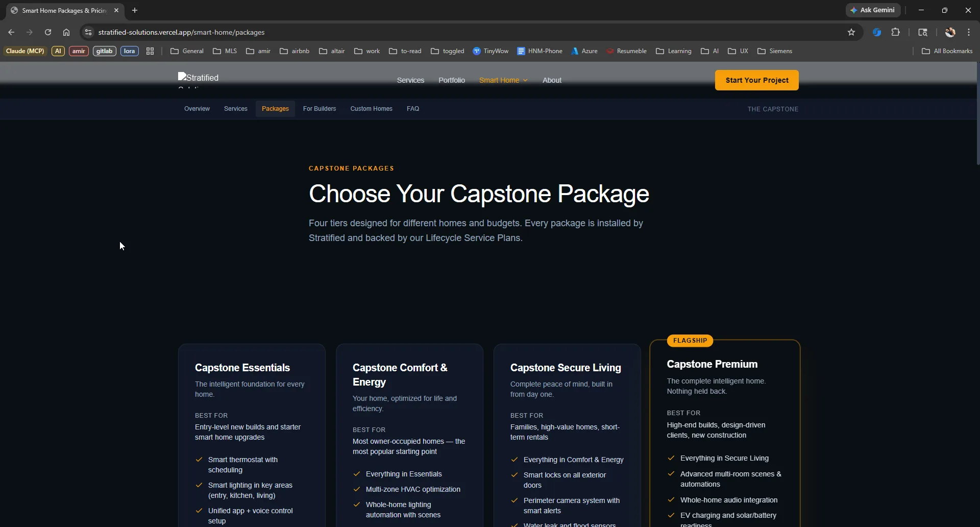Open the AI bookmarks folder
Screen dimensions: 980x527
pos(710,51)
